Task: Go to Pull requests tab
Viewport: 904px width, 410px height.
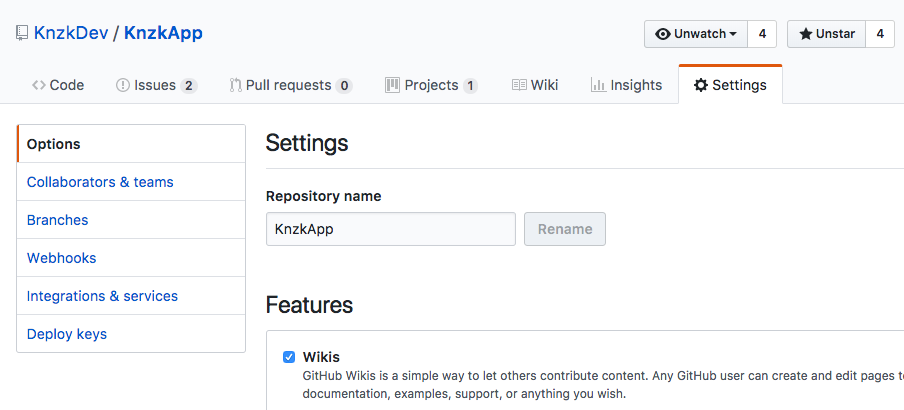Action: 291,85
